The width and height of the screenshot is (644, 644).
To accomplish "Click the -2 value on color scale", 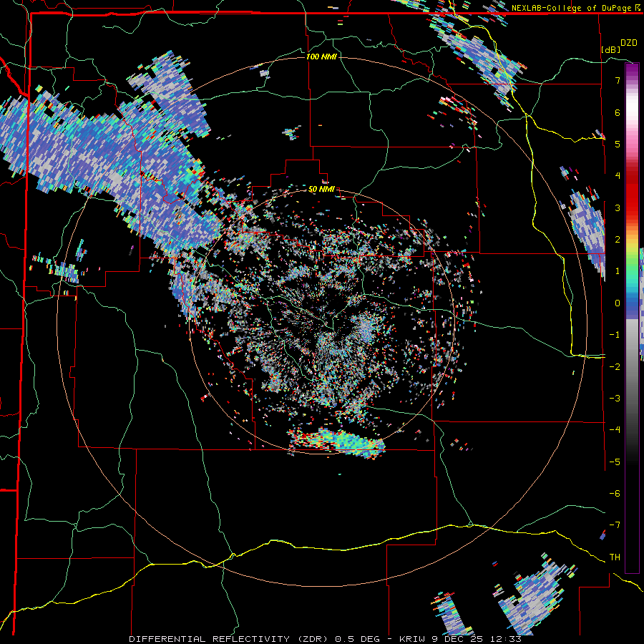I will (x=615, y=367).
